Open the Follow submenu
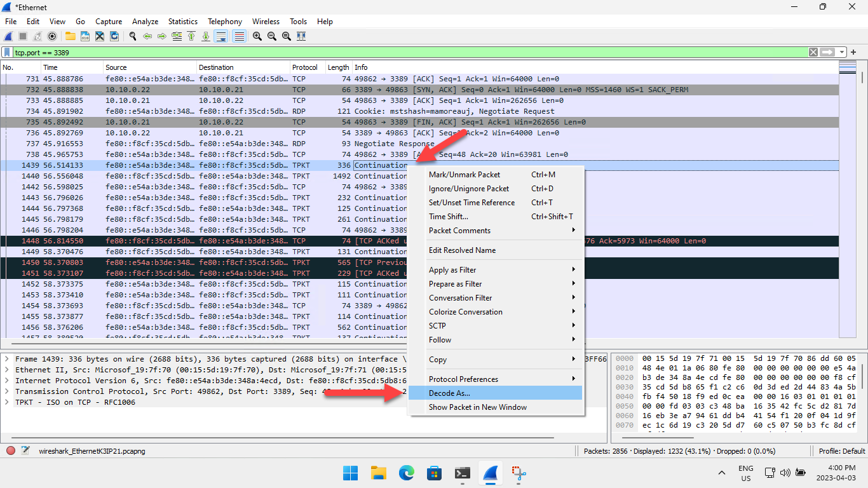Screen dimensions: 868x488 click(x=496, y=340)
